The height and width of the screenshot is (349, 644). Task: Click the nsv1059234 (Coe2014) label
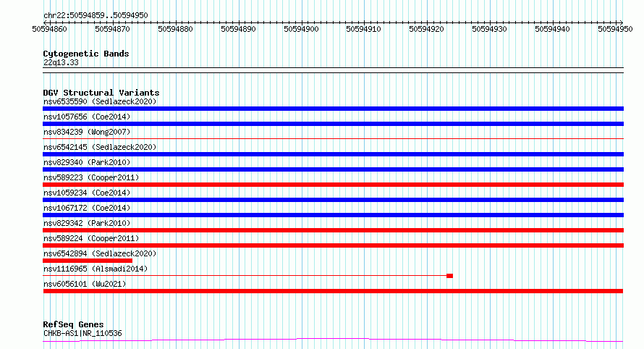pyautogui.click(x=87, y=193)
